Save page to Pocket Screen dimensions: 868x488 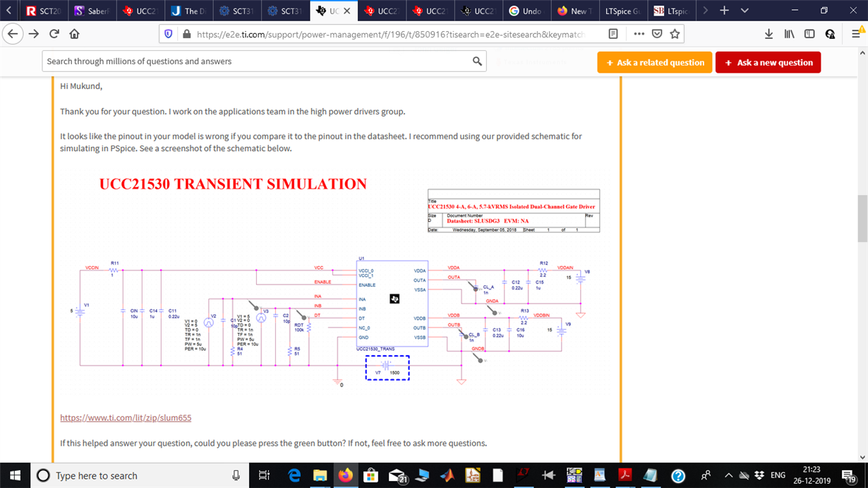[x=657, y=34]
